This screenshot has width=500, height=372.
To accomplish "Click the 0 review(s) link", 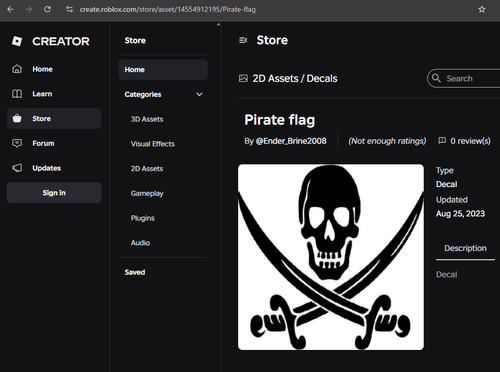I will [x=470, y=141].
